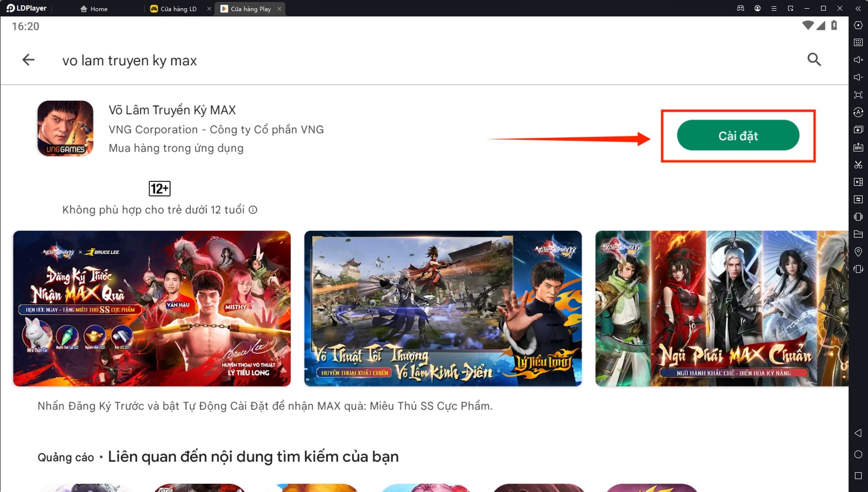Click the Play Store search magnifier icon
The height and width of the screenshot is (492, 868).
click(814, 60)
